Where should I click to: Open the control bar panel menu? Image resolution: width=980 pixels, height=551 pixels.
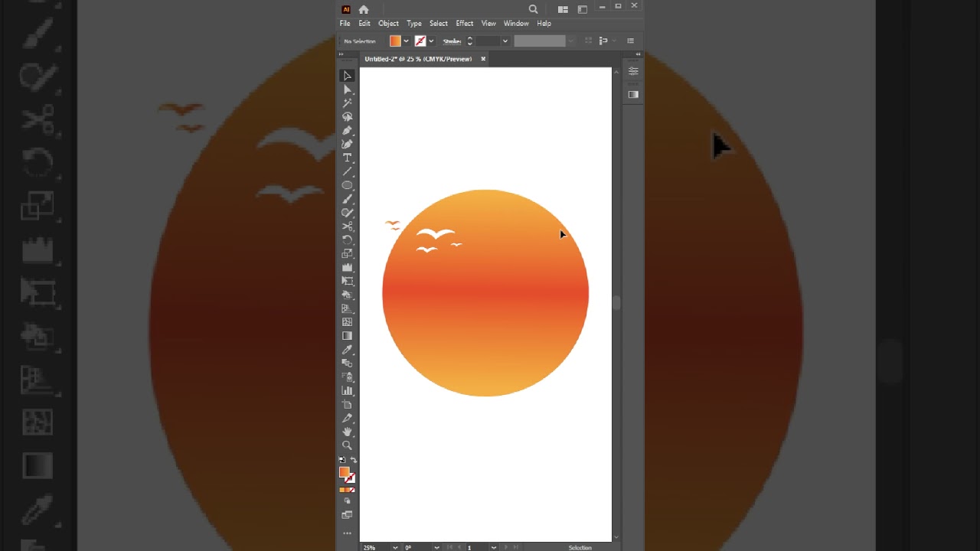[630, 41]
